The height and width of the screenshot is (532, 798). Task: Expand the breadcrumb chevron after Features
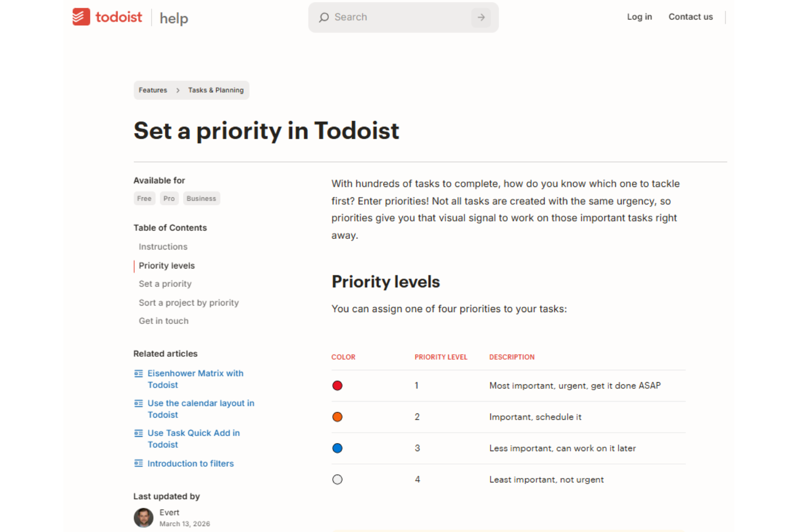[177, 90]
